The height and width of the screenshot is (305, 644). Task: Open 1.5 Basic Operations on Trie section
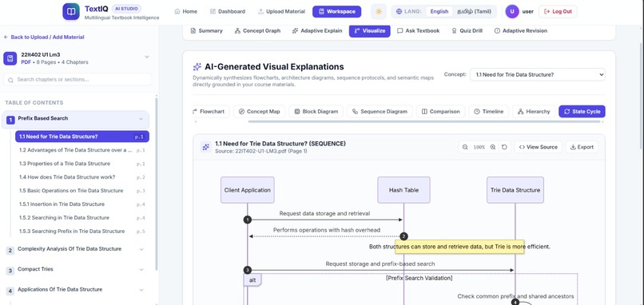tap(82, 191)
